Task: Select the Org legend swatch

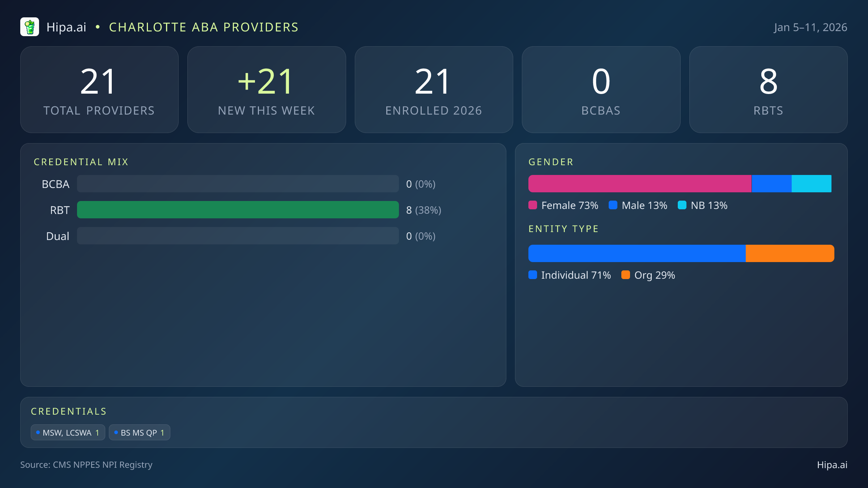Action: [626, 275]
